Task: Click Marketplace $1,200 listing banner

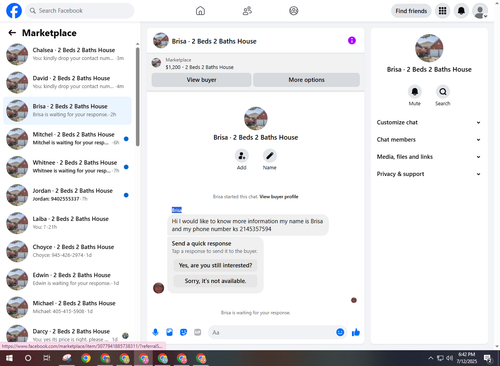Action: [256, 63]
